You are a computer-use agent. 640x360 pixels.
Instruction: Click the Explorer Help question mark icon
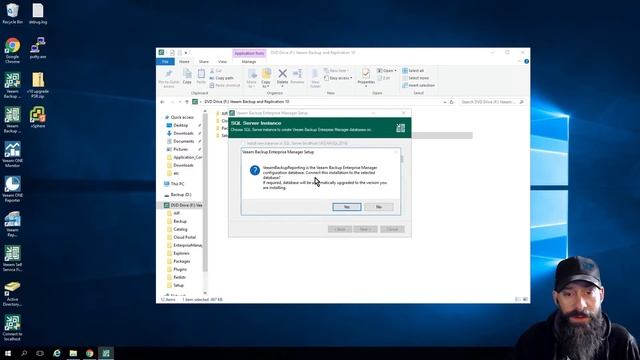526,62
